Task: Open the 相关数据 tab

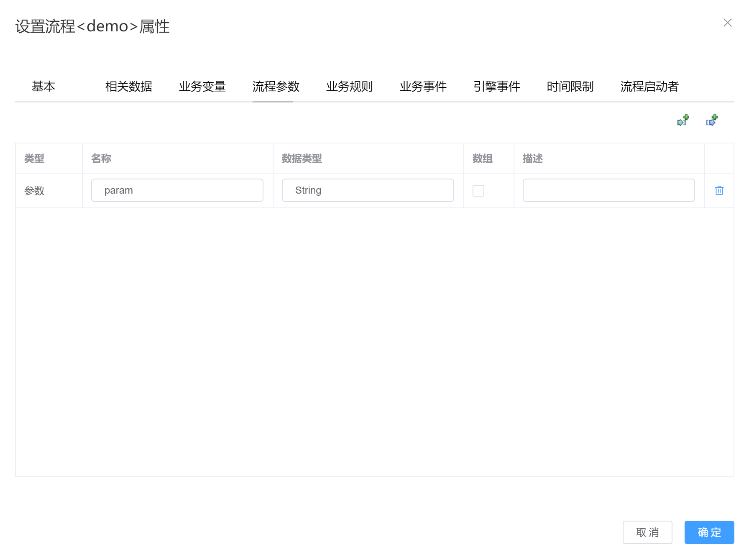Action: click(129, 86)
